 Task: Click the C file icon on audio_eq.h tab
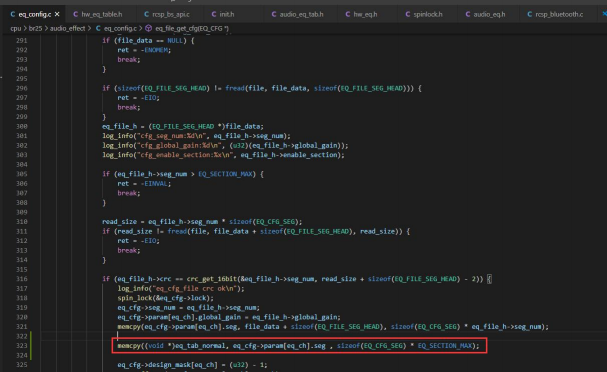point(468,14)
